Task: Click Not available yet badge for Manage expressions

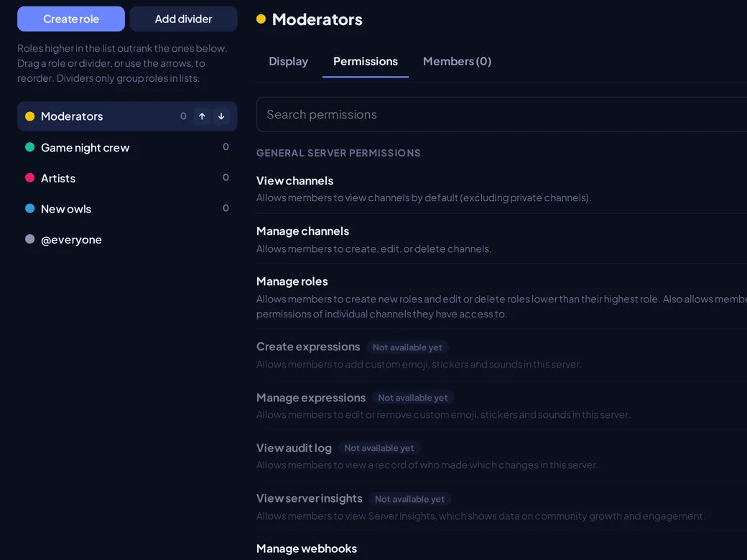Action: point(413,398)
